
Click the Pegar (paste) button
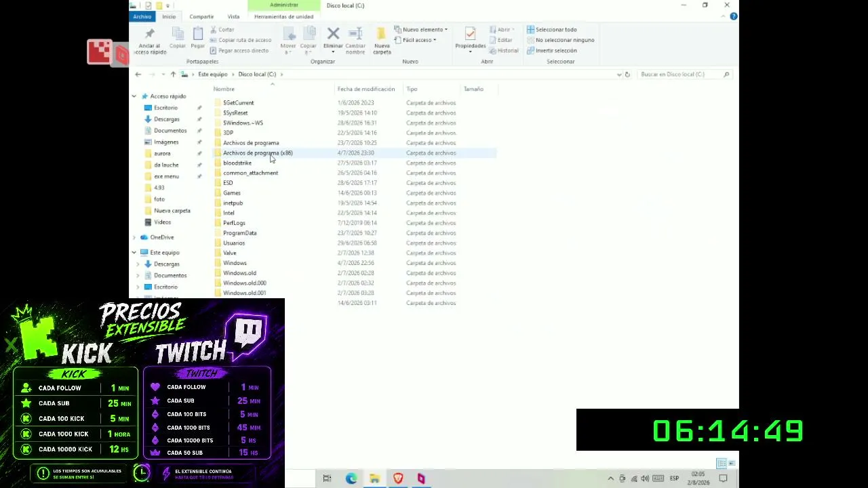pyautogui.click(x=198, y=38)
